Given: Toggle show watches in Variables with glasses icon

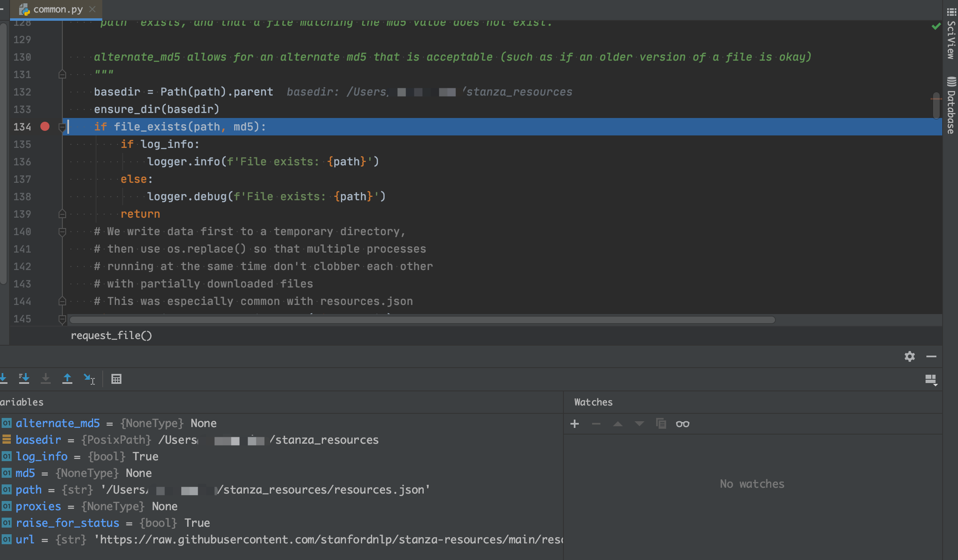Looking at the screenshot, I should (x=682, y=424).
